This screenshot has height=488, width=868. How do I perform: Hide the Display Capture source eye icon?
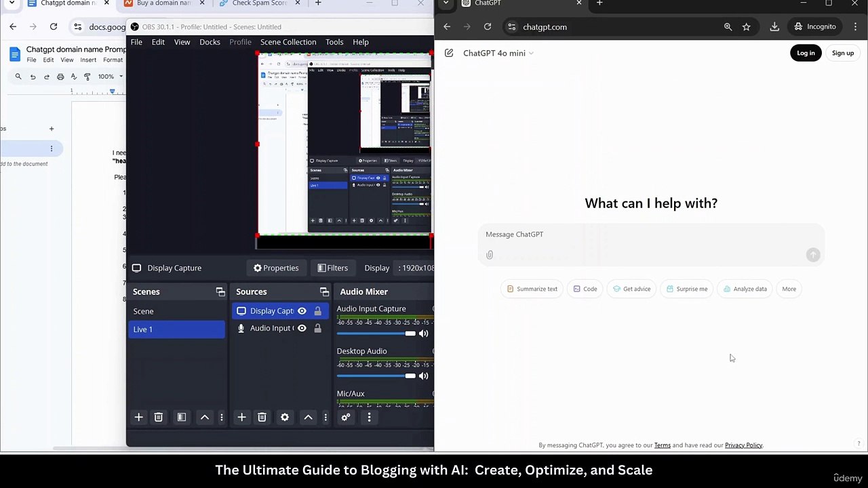(302, 311)
